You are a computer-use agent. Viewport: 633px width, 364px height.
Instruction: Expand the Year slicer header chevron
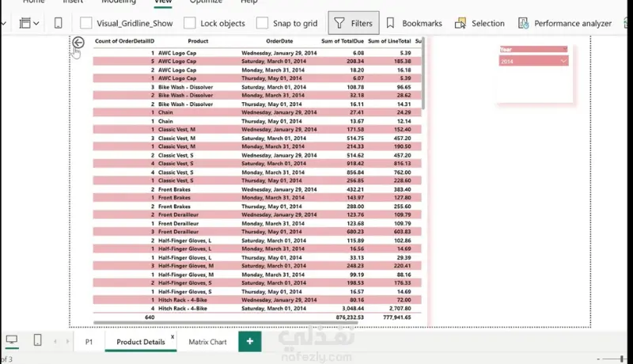click(565, 49)
